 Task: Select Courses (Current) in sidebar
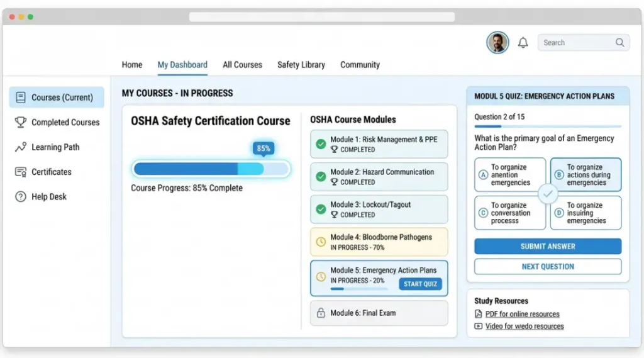click(57, 98)
